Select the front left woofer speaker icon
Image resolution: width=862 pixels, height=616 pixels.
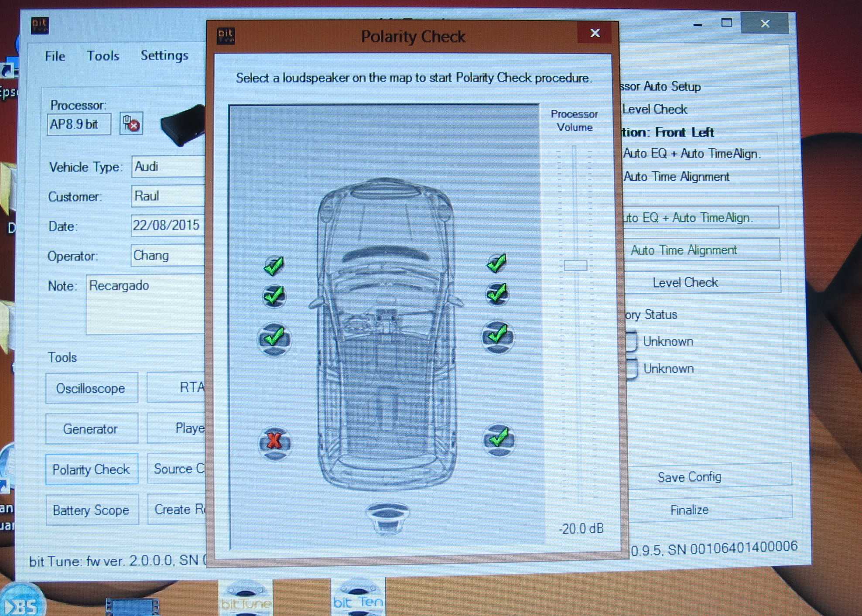274,339
